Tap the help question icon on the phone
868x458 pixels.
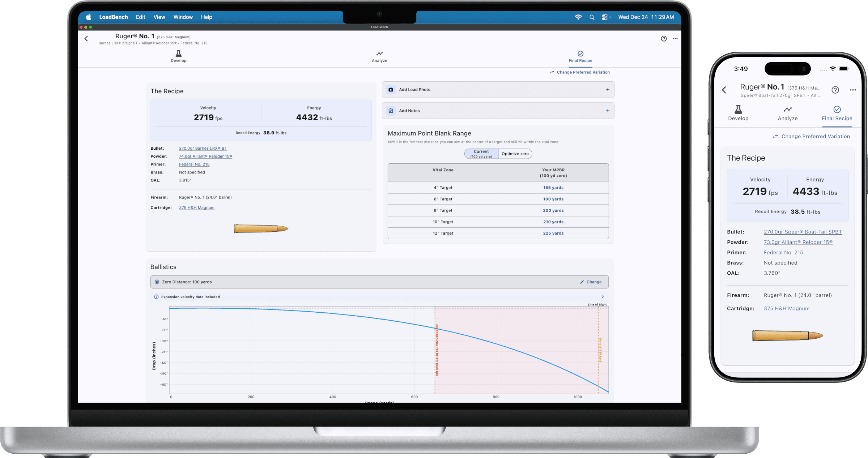coord(835,90)
